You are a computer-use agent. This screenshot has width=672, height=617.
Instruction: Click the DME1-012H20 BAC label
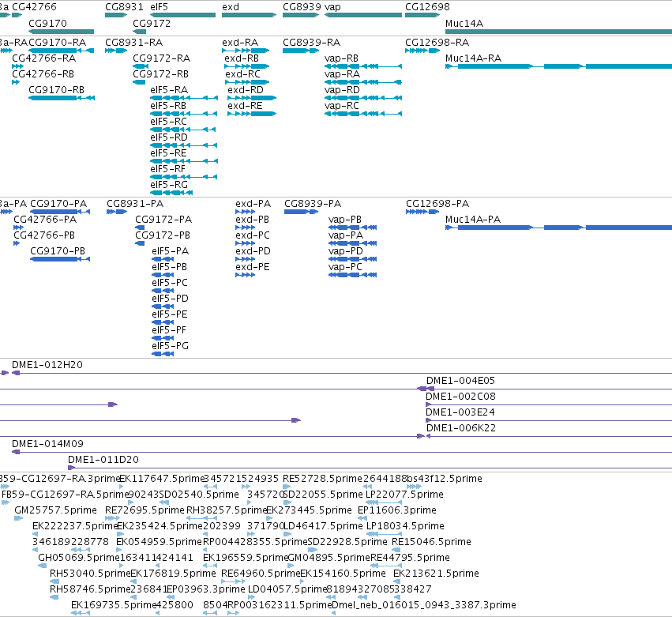tap(47, 365)
